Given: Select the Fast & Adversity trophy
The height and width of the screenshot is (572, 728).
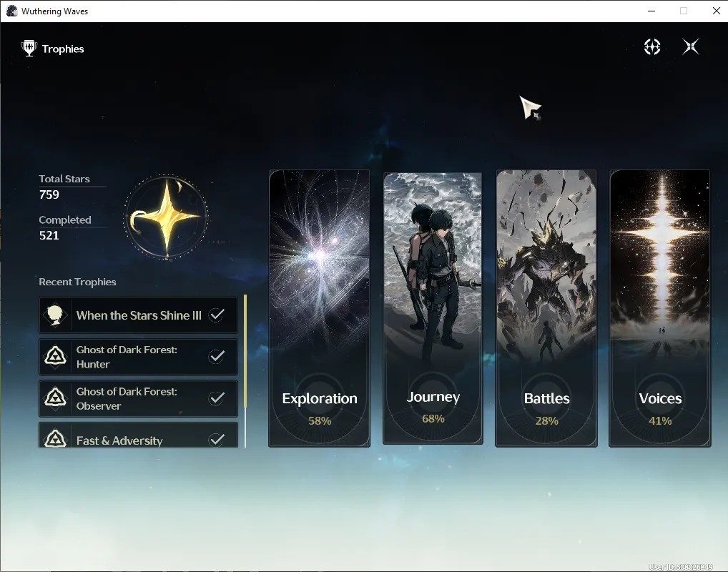Looking at the screenshot, I should click(138, 435).
